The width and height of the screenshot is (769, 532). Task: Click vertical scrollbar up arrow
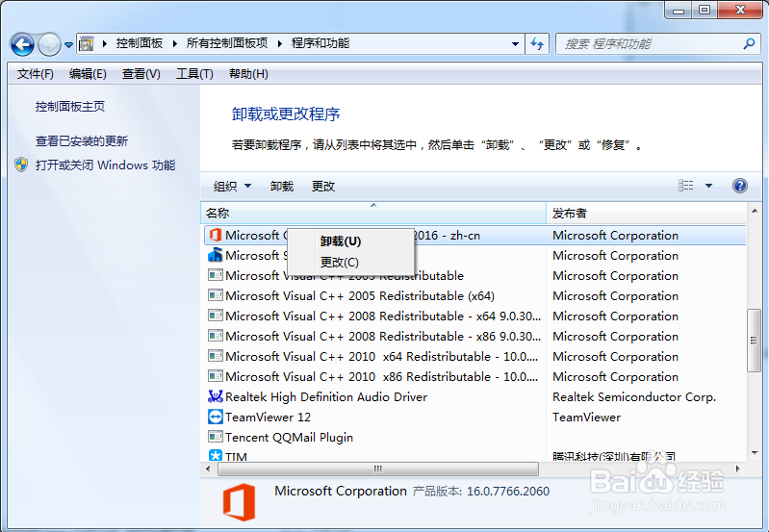tap(755, 211)
